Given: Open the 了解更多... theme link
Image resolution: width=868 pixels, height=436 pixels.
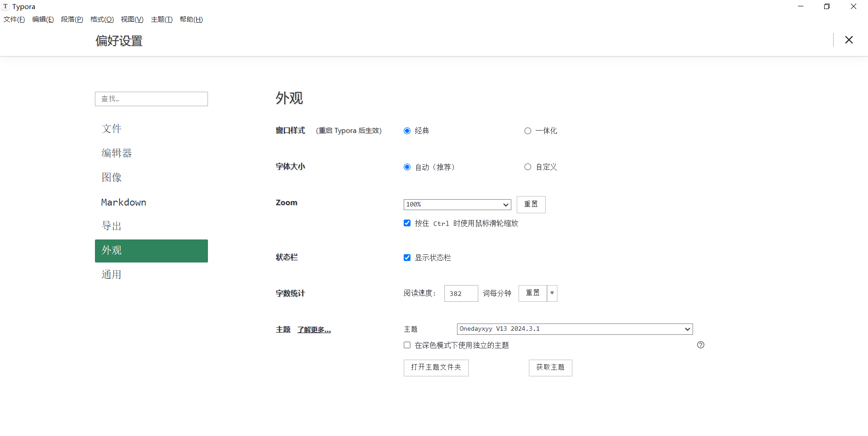Looking at the screenshot, I should coord(314,330).
